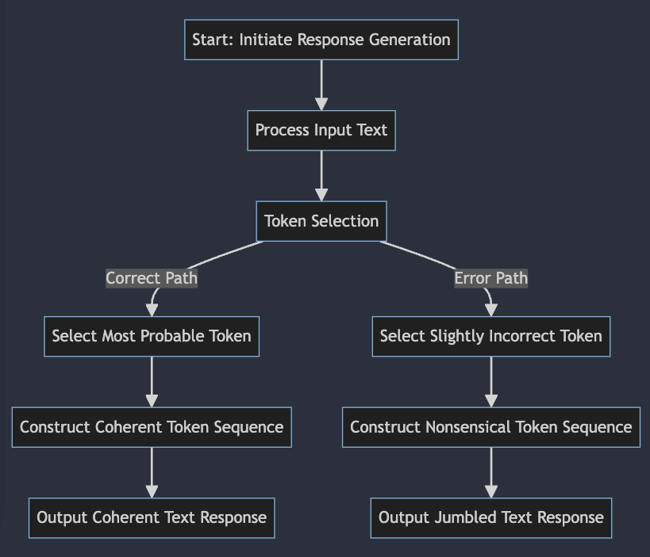Click arrowhead entering Select Most Probable Token

click(x=152, y=308)
